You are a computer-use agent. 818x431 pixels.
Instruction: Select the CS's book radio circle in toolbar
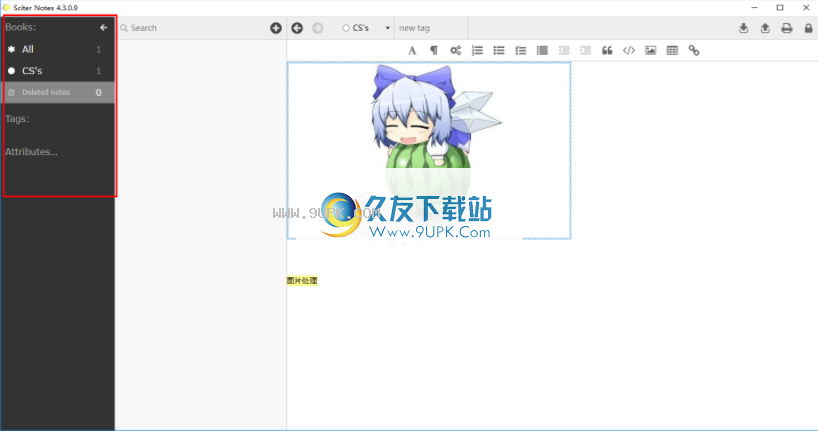[x=346, y=28]
